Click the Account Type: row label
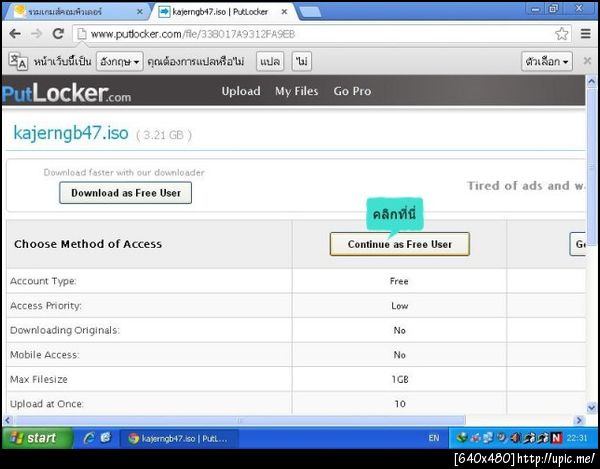 point(43,281)
